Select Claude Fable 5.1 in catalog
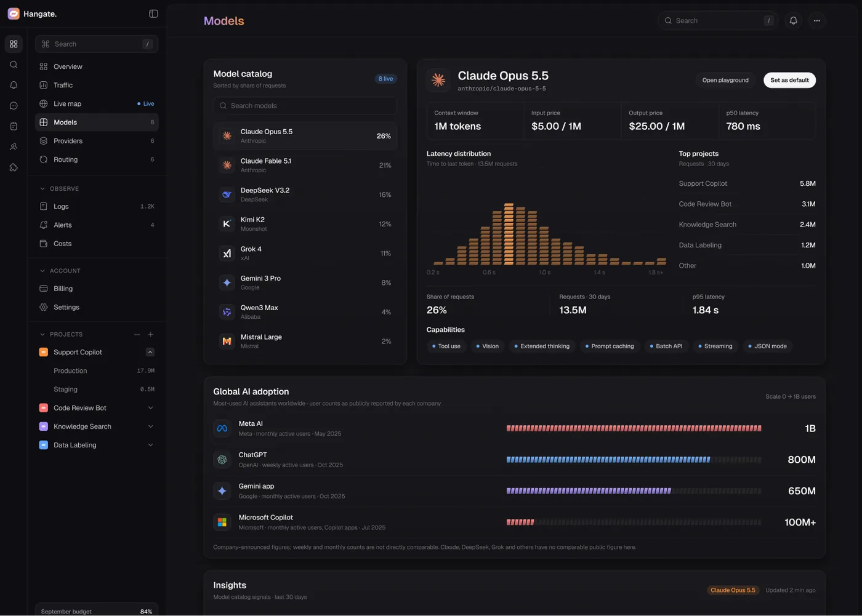Screen dimensions: 862x616 coord(305,165)
